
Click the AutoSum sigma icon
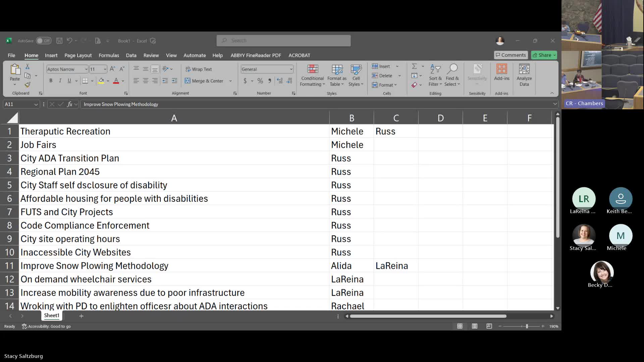414,66
